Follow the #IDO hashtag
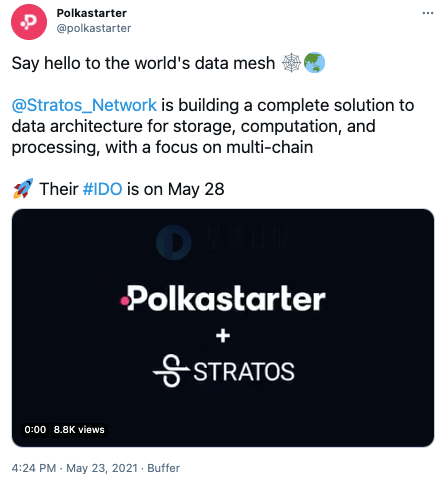The height and width of the screenshot is (485, 445). click(102, 189)
